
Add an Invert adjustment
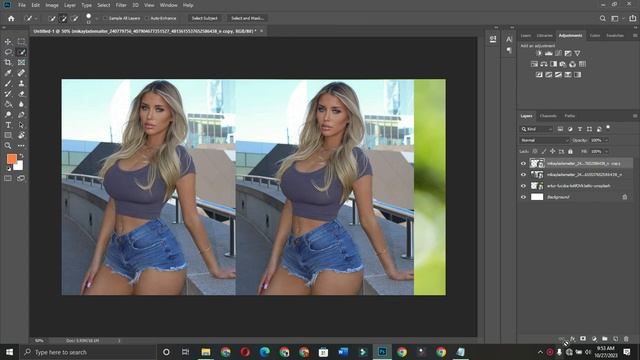(539, 75)
